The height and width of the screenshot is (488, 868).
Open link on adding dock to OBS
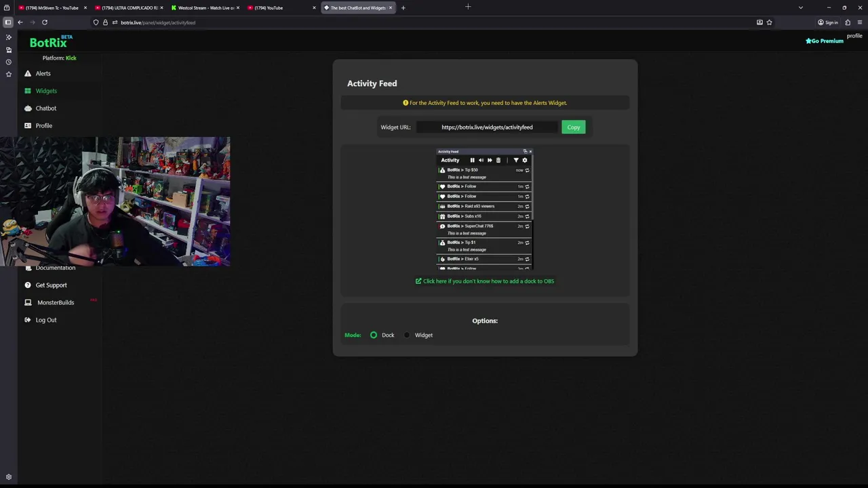tap(485, 281)
